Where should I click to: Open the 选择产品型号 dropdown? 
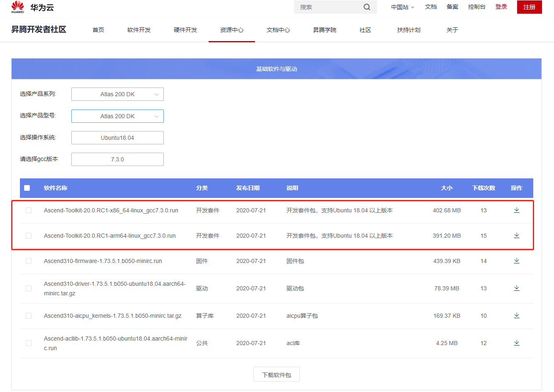(117, 116)
